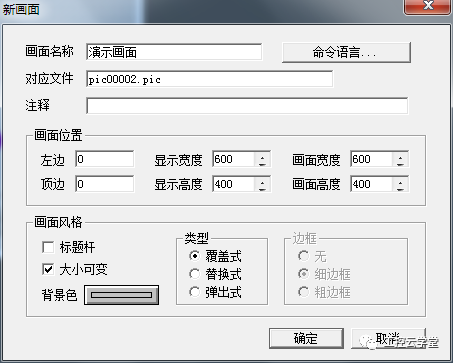Select the 细边框 border radio button
Viewport: 453px width, 363px height.
point(303,274)
